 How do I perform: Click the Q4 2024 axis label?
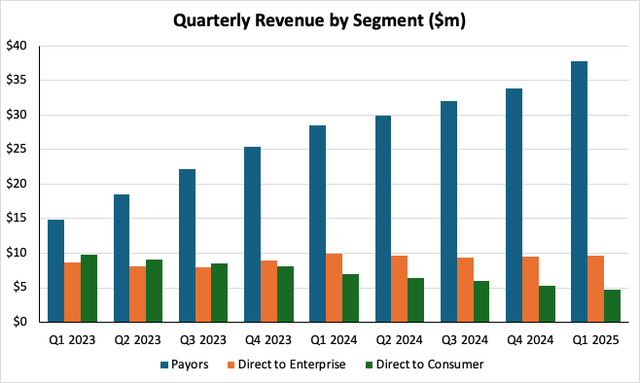530,340
